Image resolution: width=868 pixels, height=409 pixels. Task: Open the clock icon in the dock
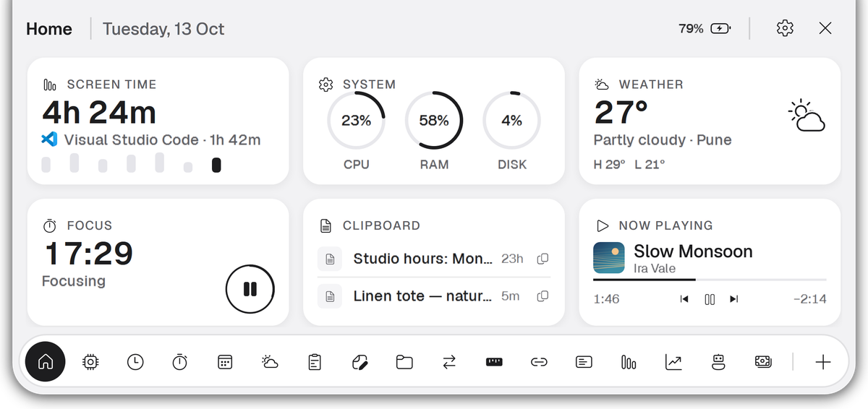(135, 362)
